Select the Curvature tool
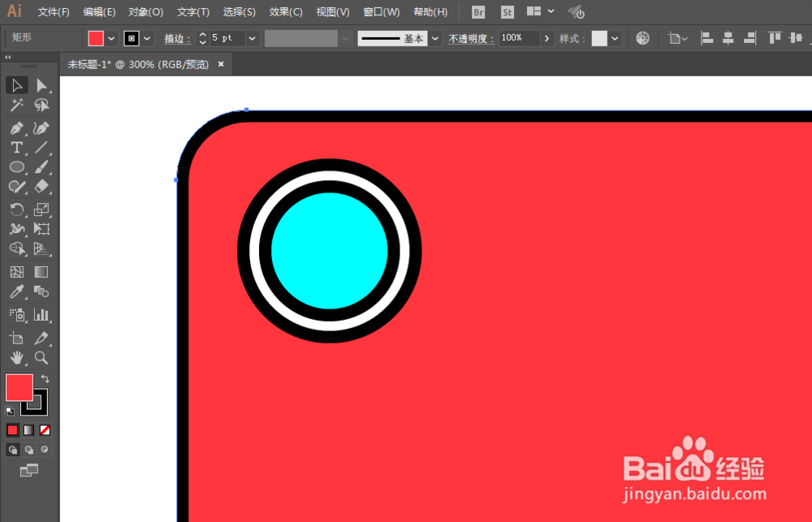812x522 pixels. (x=41, y=128)
